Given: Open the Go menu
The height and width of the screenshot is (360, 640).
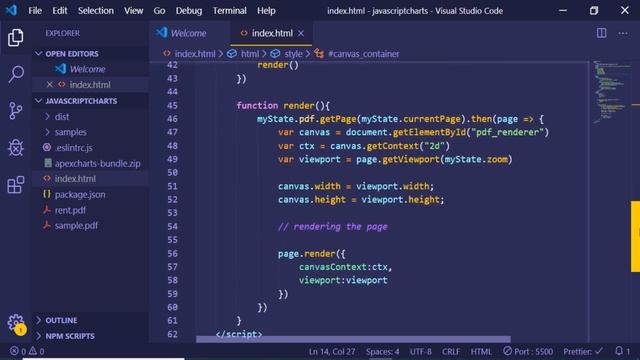Looking at the screenshot, I should [x=159, y=11].
